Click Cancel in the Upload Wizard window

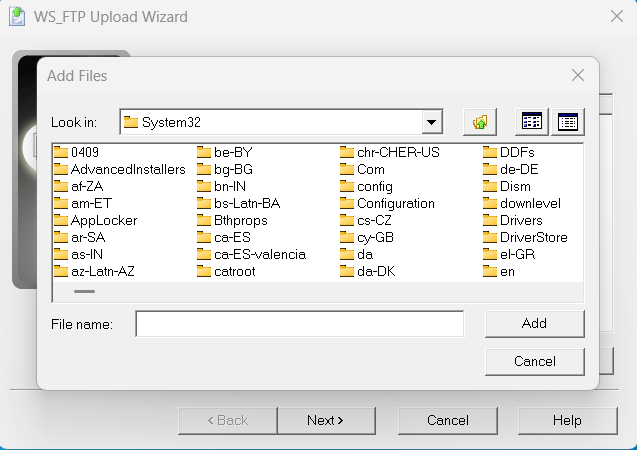448,420
